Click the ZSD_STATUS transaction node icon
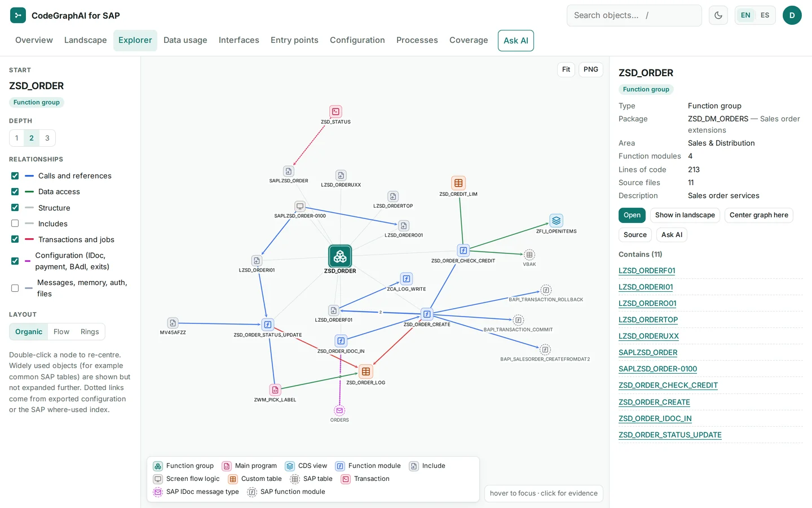This screenshot has width=812, height=508. pos(336,112)
